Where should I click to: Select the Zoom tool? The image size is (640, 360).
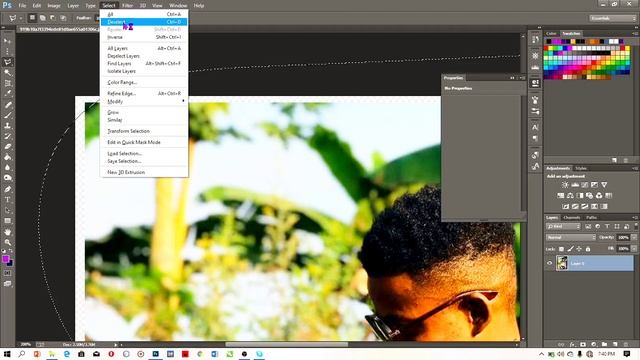click(7, 242)
